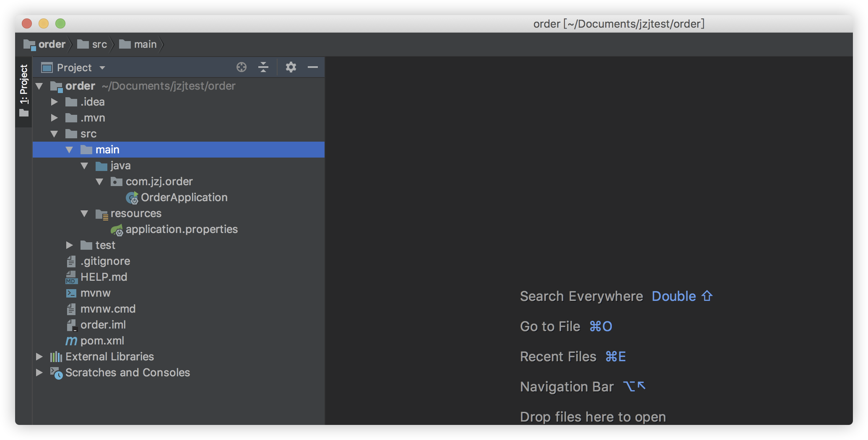This screenshot has width=868, height=440.
Task: Click the order breadcrumb in navigation bar
Action: click(45, 44)
